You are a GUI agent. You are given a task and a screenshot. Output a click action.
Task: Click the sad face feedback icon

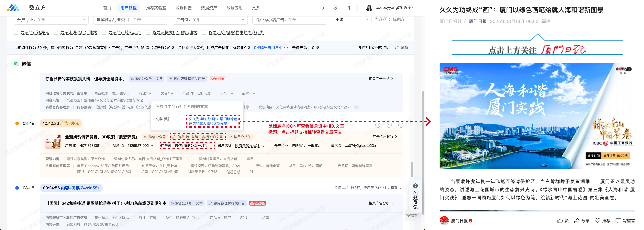click(x=401, y=125)
